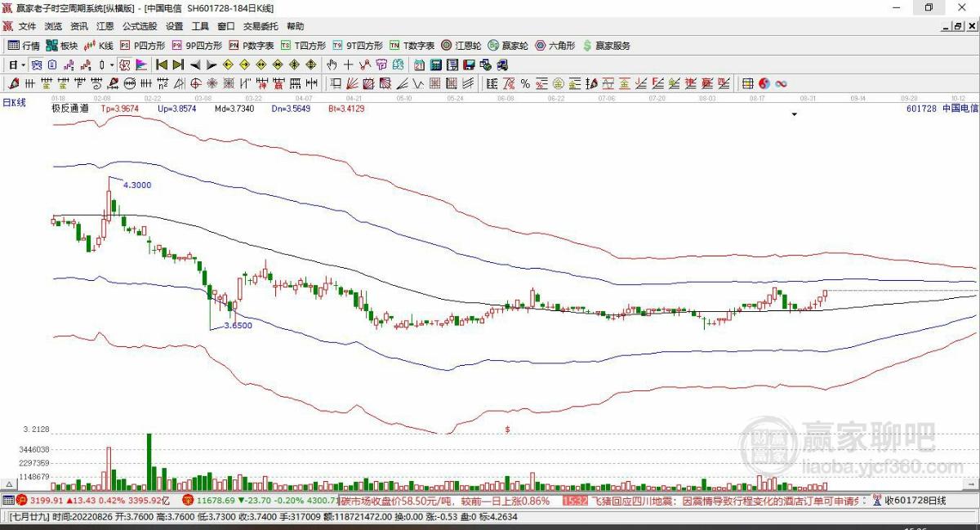Image resolution: width=980 pixels, height=530 pixels.
Task: Open the 9P四方形 tool
Action: 196,46
